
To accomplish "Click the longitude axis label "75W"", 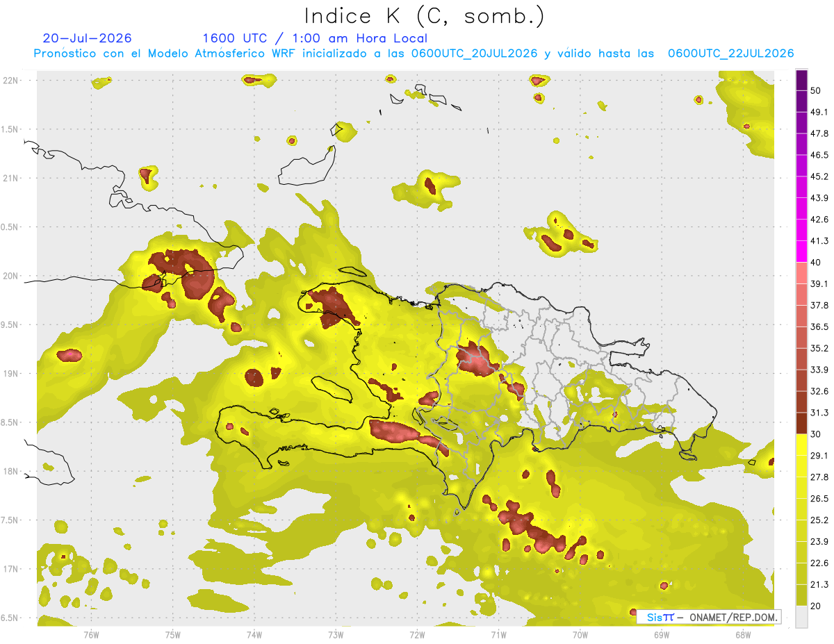I will pos(173,634).
